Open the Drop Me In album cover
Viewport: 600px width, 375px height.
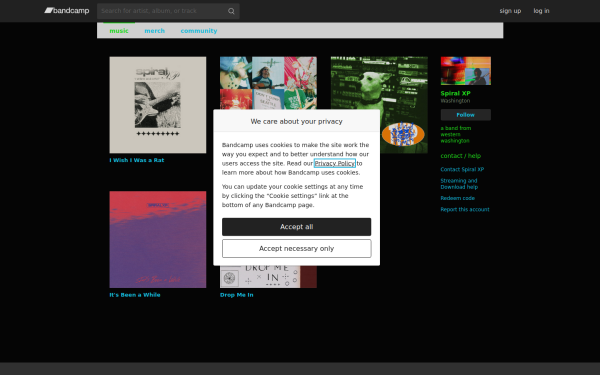pos(268,277)
